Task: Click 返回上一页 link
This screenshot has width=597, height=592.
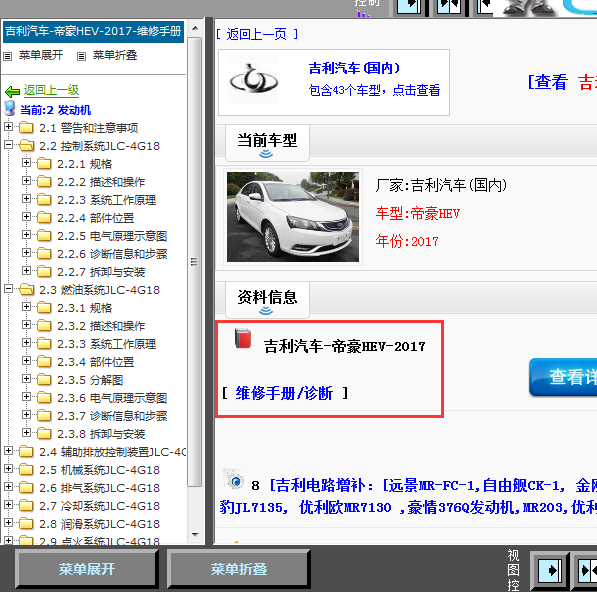Action: (x=257, y=34)
